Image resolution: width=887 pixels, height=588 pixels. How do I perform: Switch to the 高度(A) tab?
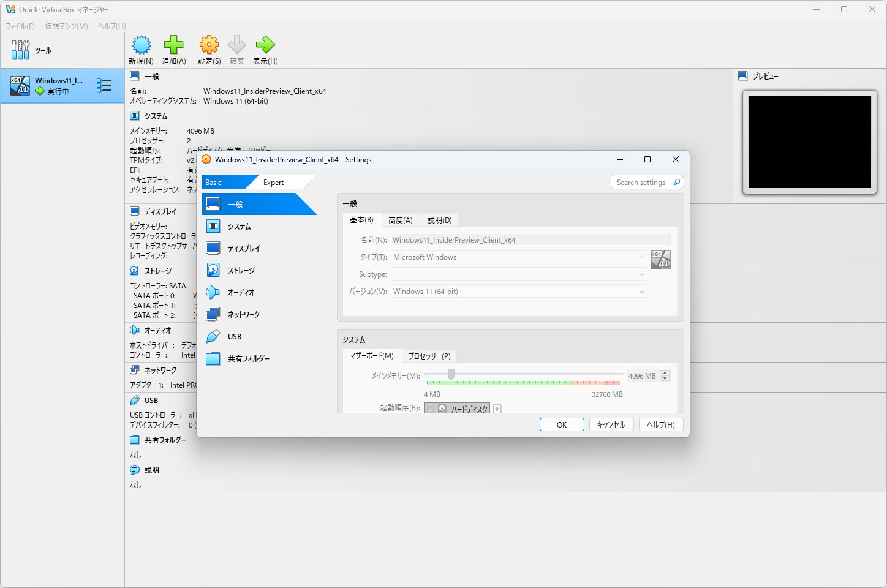pos(401,220)
